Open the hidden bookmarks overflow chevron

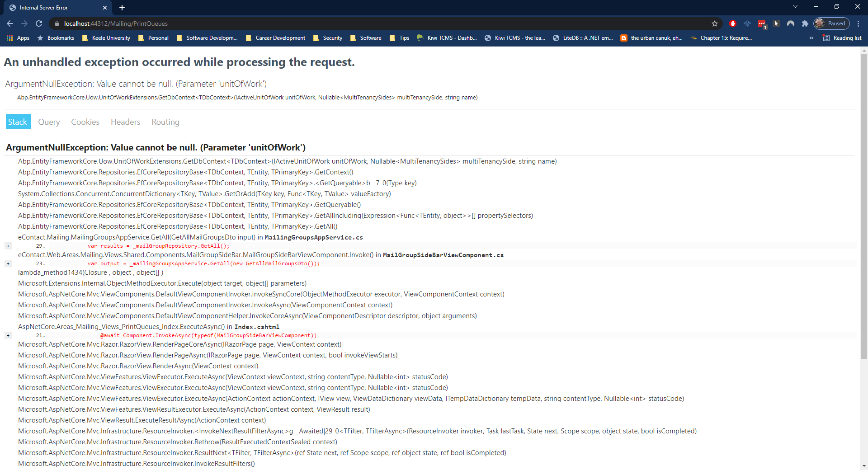(811, 38)
